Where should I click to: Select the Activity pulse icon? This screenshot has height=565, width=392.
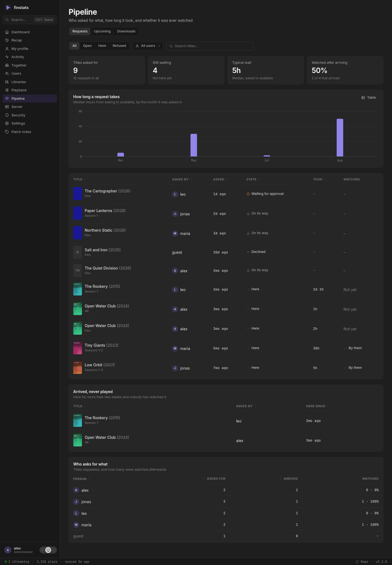click(x=7, y=57)
